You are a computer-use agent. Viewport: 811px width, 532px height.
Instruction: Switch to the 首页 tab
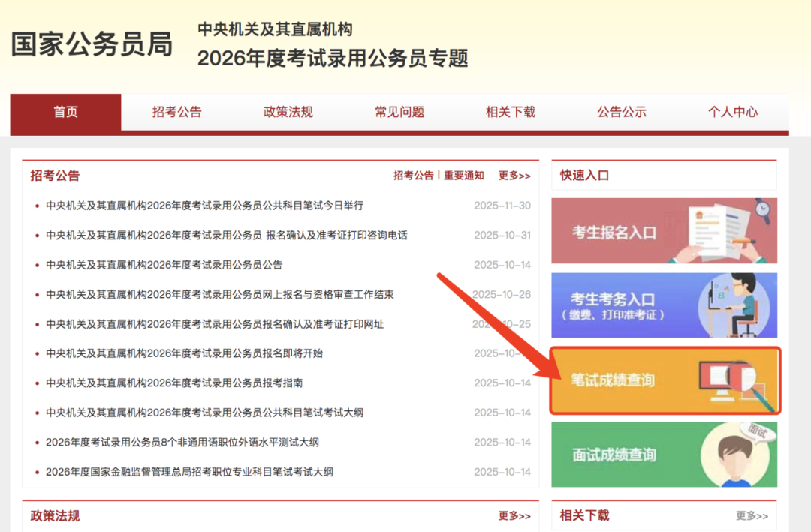click(65, 113)
